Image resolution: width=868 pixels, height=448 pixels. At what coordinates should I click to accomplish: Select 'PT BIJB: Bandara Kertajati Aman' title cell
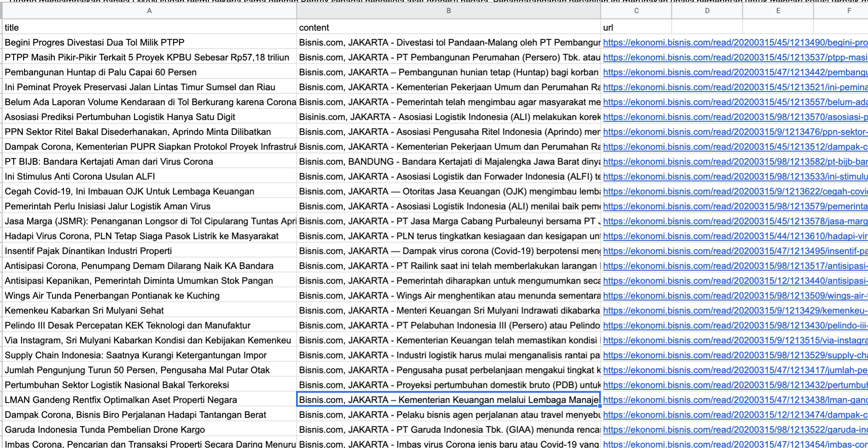pos(149,162)
